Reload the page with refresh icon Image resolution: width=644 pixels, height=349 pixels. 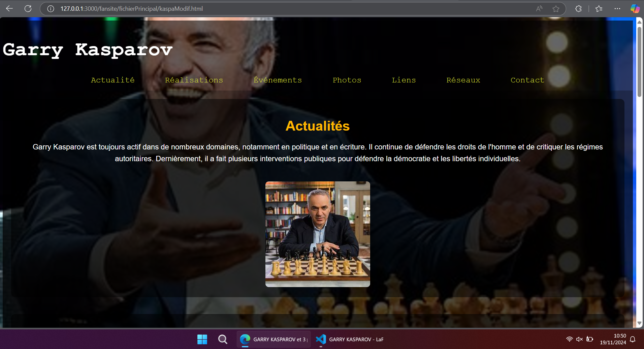[x=28, y=9]
